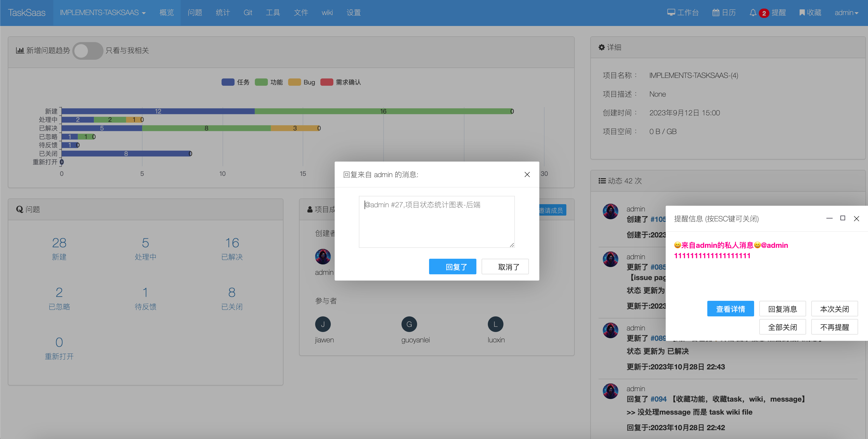Toggle Bug legend series in chart
868x439 pixels.
pyautogui.click(x=295, y=82)
